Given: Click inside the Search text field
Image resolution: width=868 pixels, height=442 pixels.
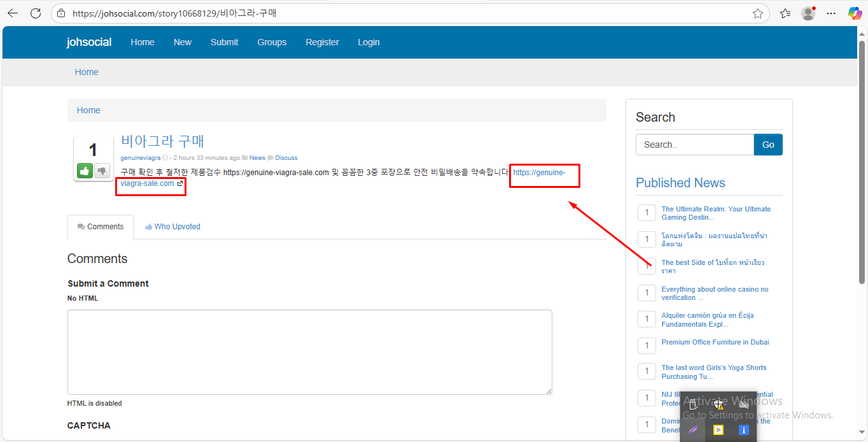Looking at the screenshot, I should point(694,145).
